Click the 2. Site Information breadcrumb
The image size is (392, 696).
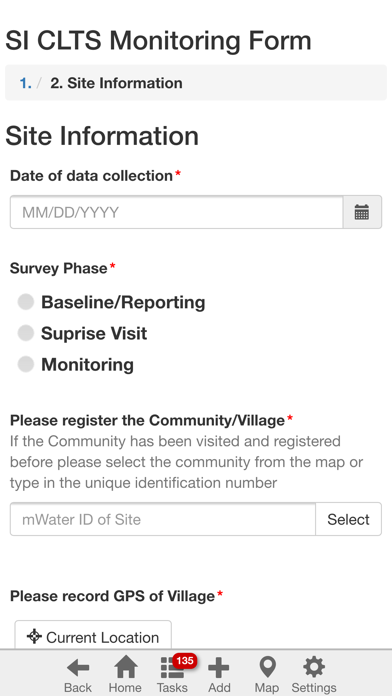pyautogui.click(x=116, y=83)
